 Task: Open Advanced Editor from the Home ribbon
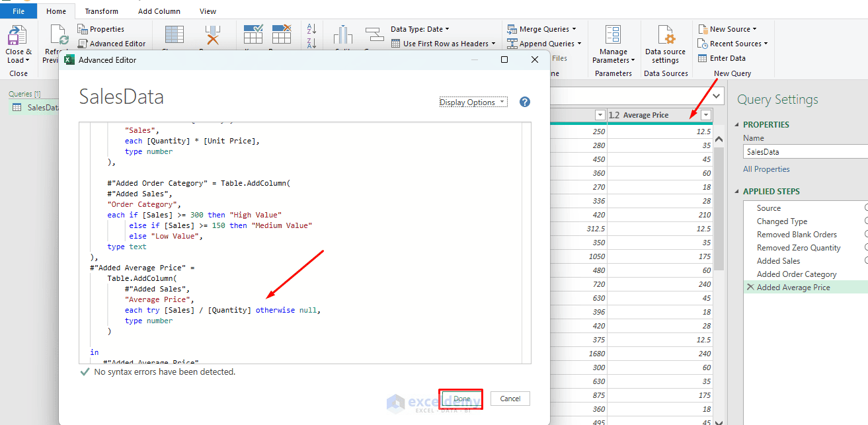(112, 44)
